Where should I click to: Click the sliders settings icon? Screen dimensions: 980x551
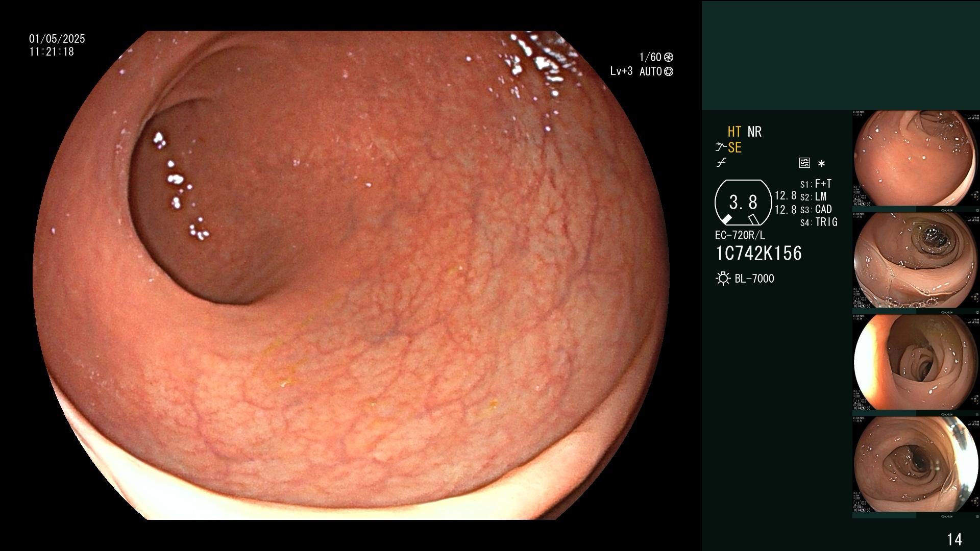pyautogui.click(x=804, y=163)
